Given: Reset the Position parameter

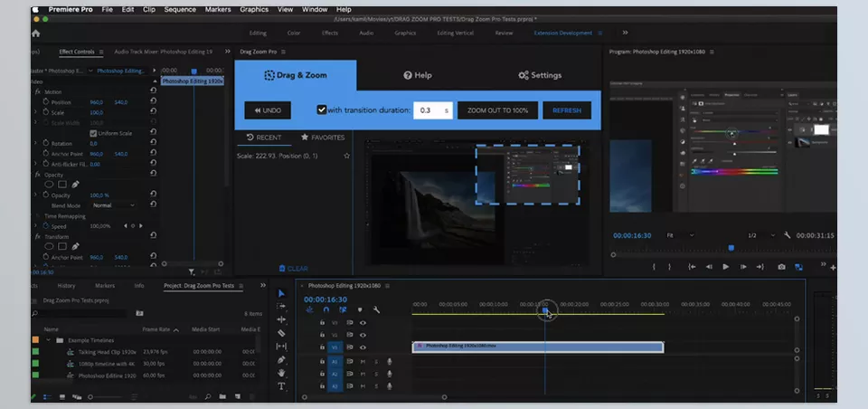Looking at the screenshot, I should (x=154, y=102).
